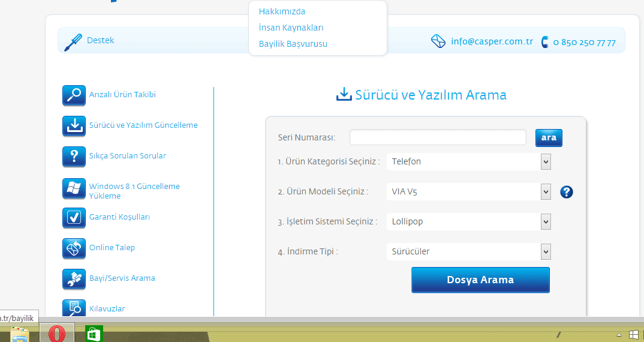Click the blue help icon beside Ürün Modeli
This screenshot has width=644, height=342.
(x=567, y=192)
